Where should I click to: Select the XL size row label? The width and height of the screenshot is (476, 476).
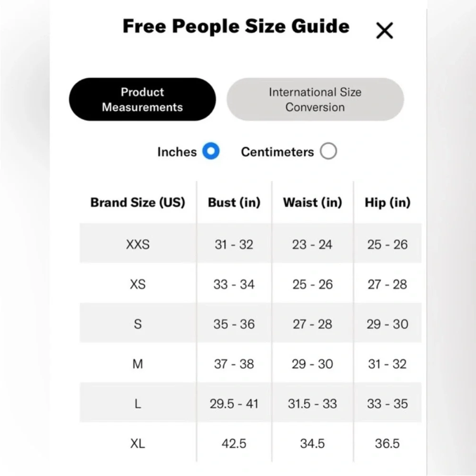pos(138,444)
